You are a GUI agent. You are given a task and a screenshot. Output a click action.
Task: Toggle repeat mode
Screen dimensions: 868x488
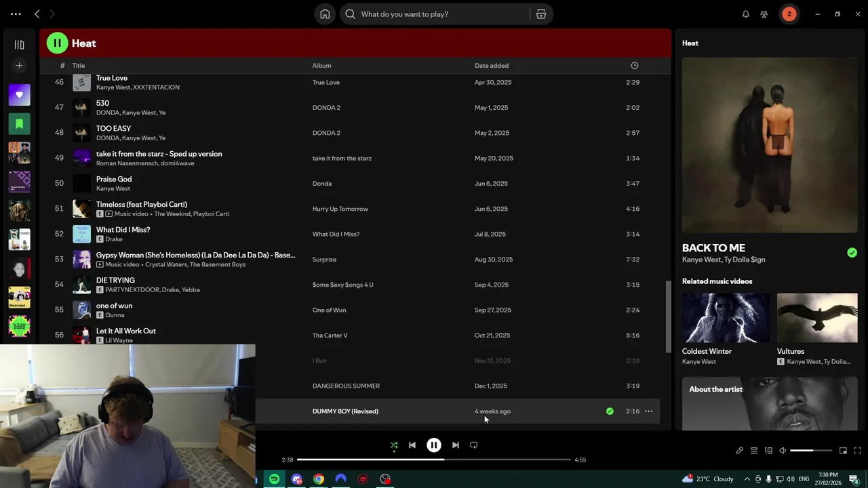pos(474,445)
